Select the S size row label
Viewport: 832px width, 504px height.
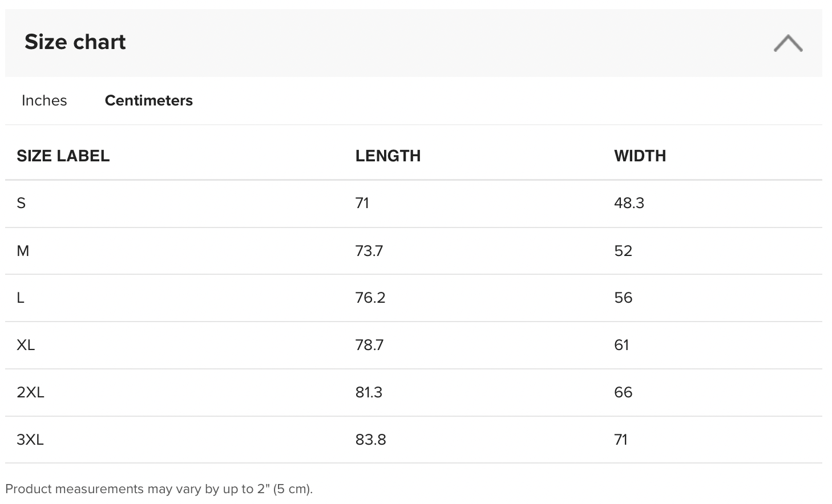pyautogui.click(x=21, y=203)
